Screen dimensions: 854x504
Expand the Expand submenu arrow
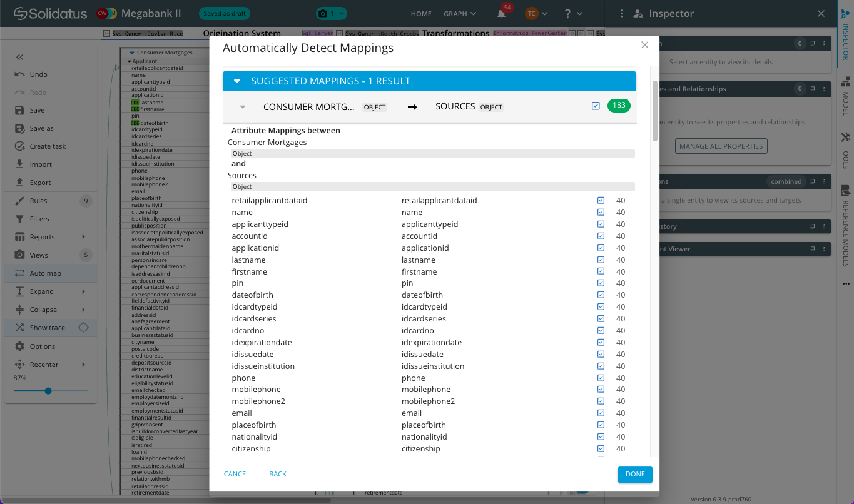point(84,291)
